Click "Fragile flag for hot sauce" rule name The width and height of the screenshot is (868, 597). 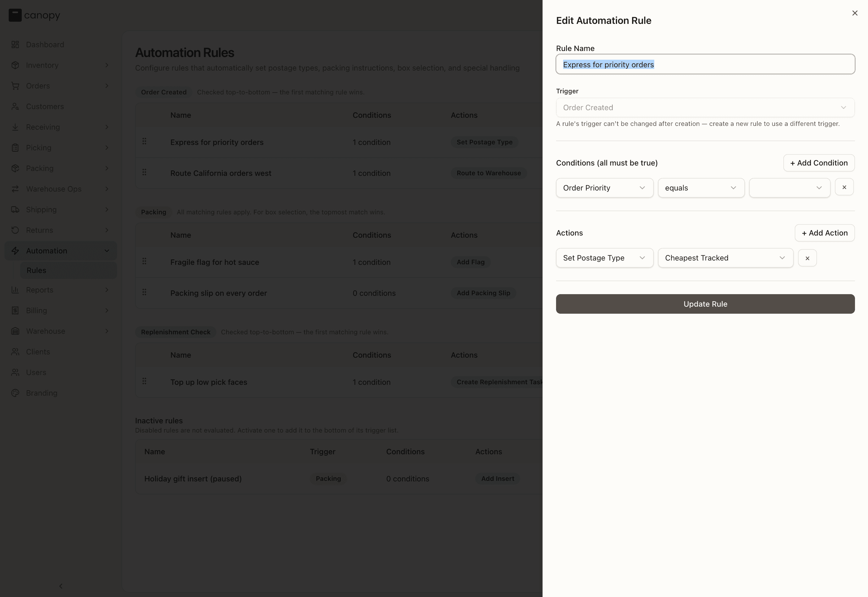[215, 262]
